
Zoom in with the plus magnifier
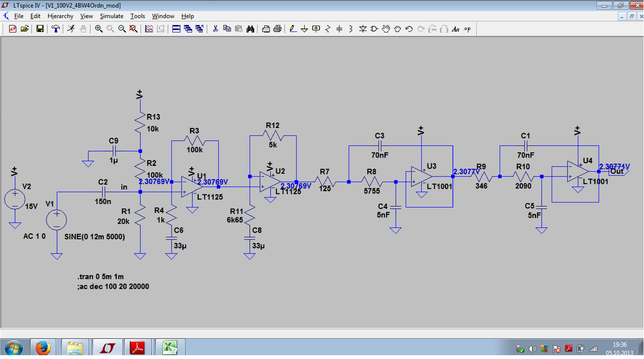pos(98,29)
